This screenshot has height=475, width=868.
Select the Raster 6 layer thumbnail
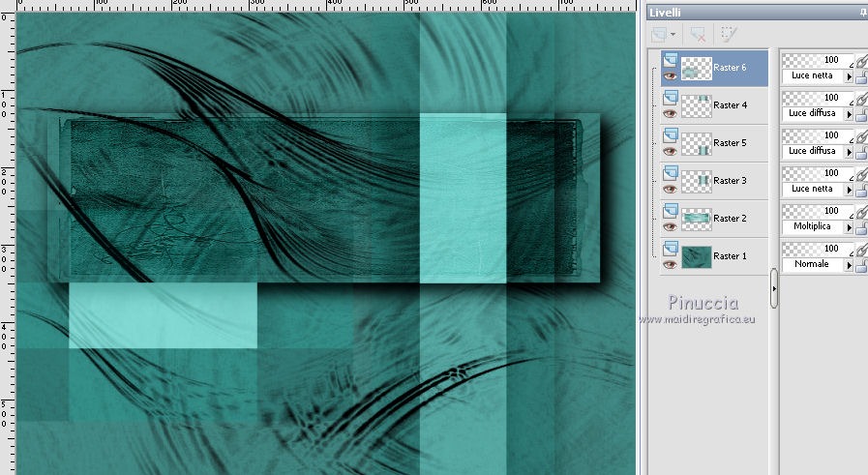[x=697, y=68]
